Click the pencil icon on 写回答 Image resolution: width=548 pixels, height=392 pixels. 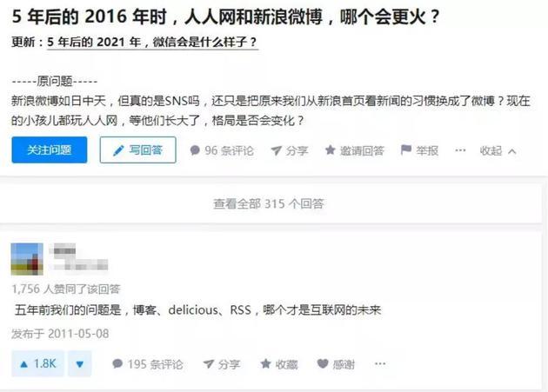tap(118, 150)
